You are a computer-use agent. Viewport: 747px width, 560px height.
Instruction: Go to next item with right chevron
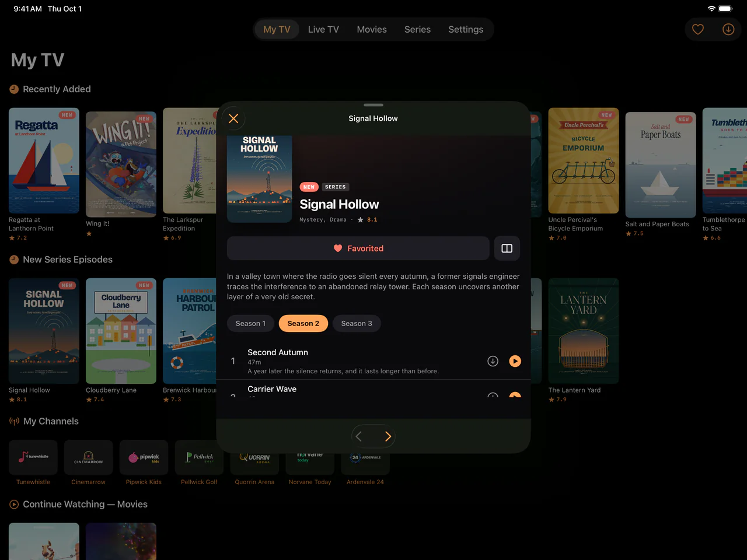click(388, 436)
